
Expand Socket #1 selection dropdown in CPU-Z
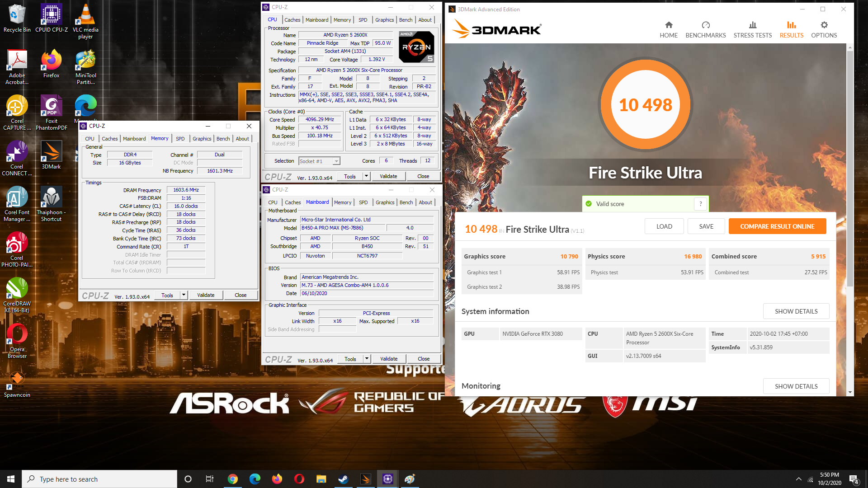click(336, 161)
